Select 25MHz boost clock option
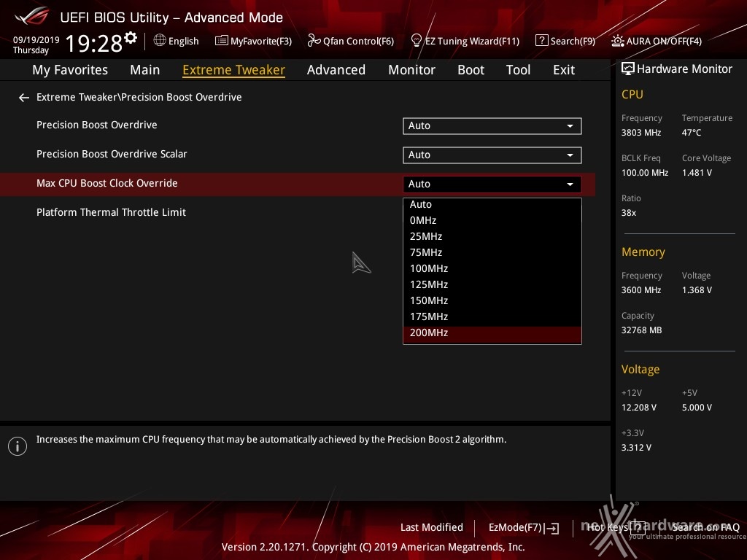The image size is (747, 560). [x=492, y=237]
